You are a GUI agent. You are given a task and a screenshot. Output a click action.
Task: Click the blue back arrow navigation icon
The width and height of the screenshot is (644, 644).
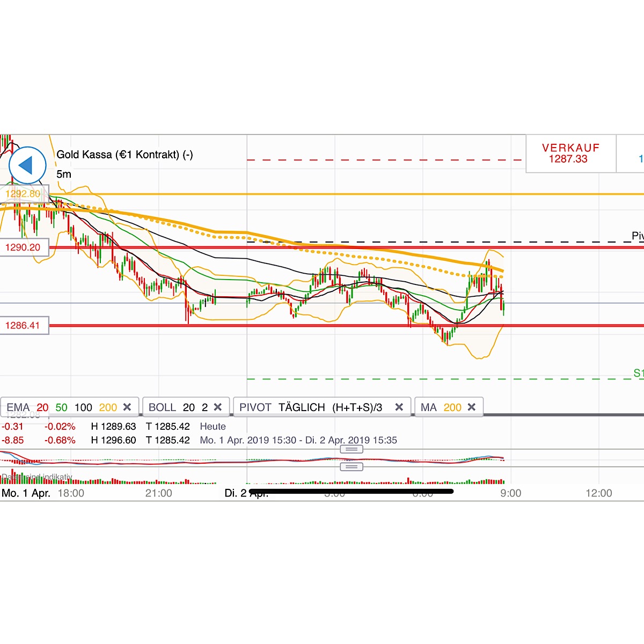pos(27,165)
